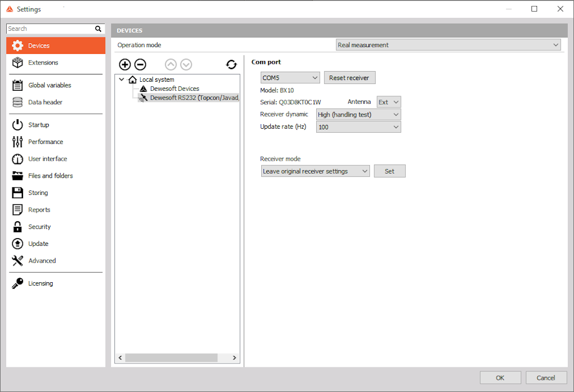The width and height of the screenshot is (574, 392).
Task: Click the Update arrow icon
Action: (x=17, y=244)
